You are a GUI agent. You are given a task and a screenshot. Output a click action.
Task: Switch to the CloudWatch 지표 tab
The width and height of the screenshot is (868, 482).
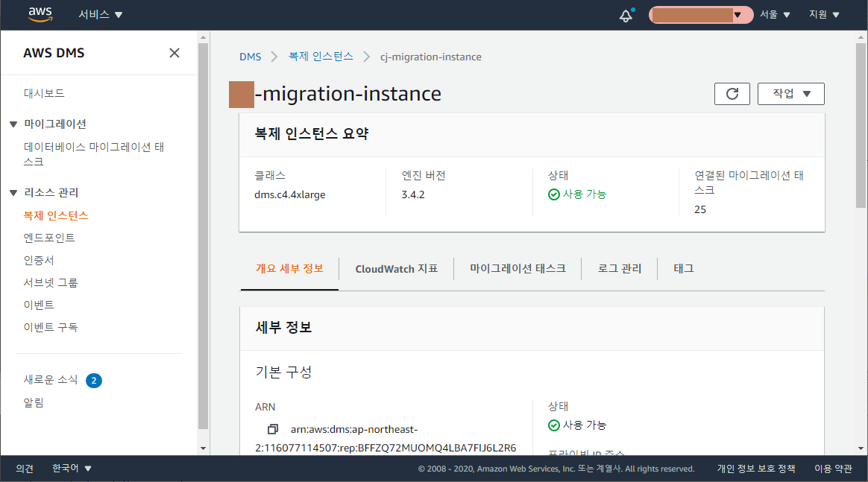tap(397, 269)
